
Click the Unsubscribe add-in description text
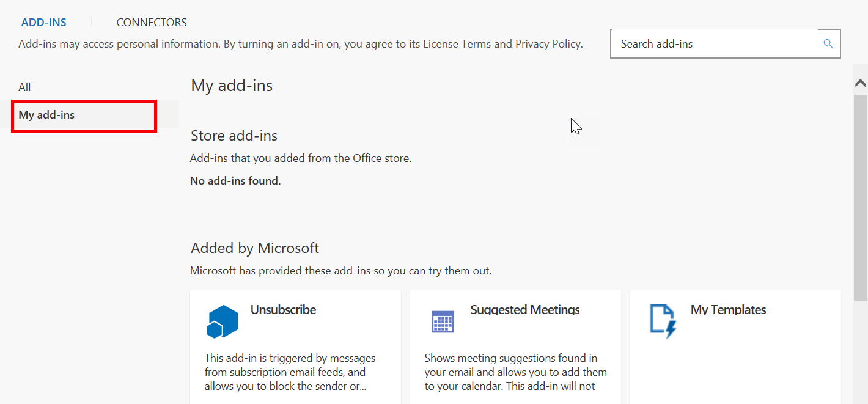[x=290, y=372]
